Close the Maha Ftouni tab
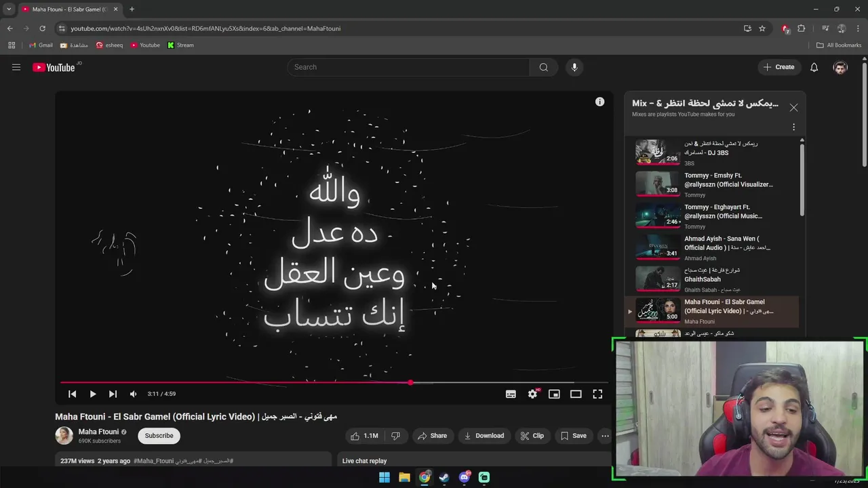 (x=115, y=9)
